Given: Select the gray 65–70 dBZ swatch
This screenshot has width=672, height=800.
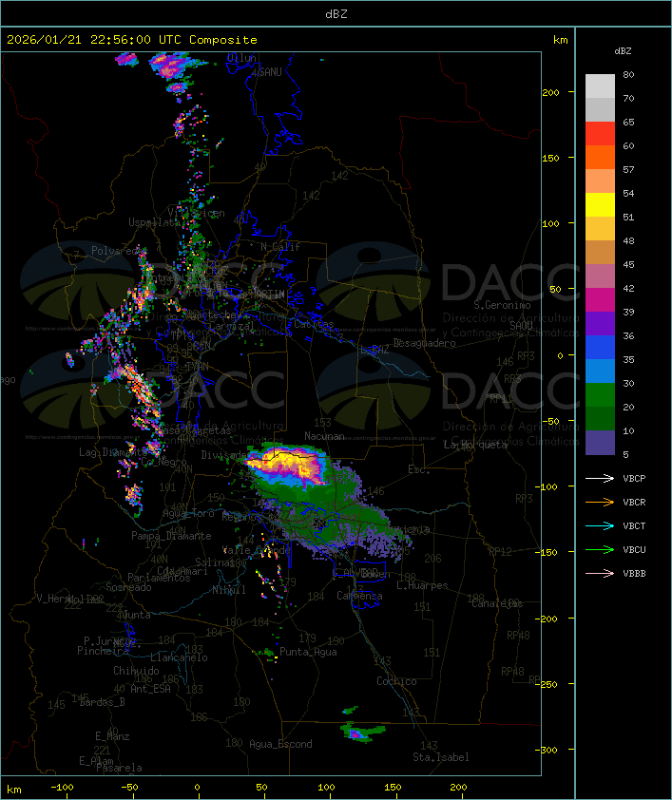Looking at the screenshot, I should 600,109.
